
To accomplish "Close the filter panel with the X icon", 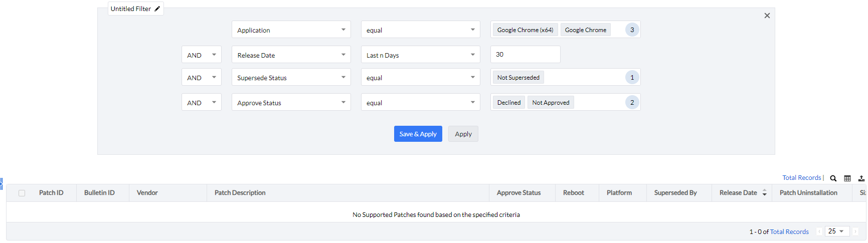I will click(x=767, y=16).
